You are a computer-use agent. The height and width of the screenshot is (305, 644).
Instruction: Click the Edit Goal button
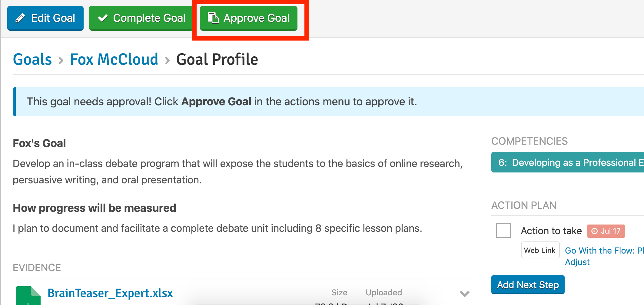(45, 18)
